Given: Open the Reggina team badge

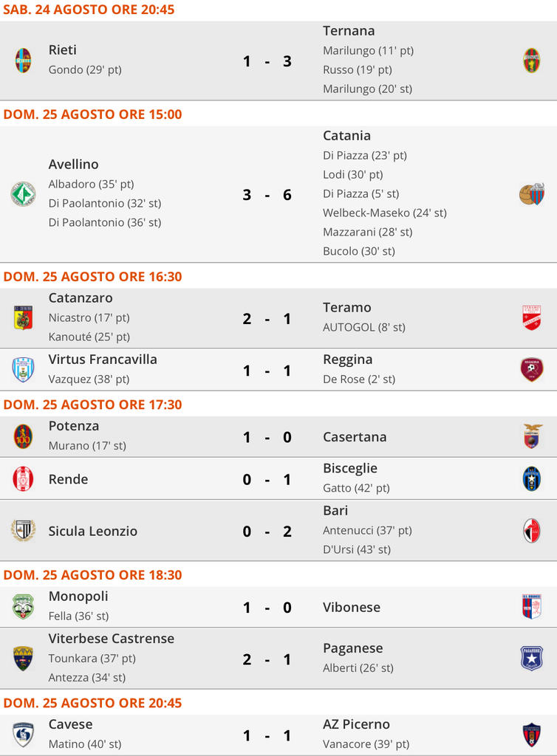Looking at the screenshot, I should (531, 370).
